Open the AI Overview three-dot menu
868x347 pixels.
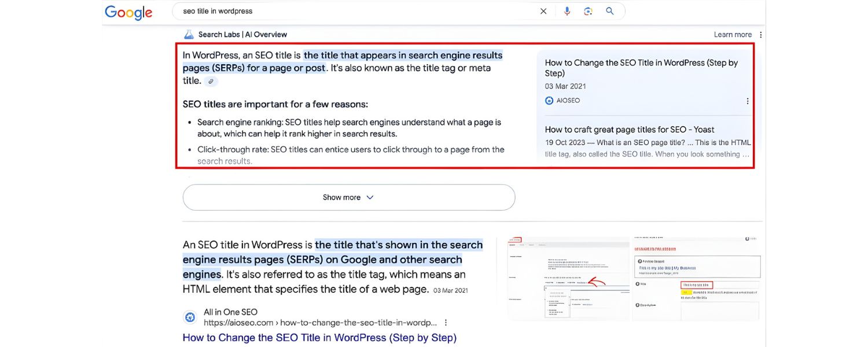pyautogui.click(x=760, y=34)
